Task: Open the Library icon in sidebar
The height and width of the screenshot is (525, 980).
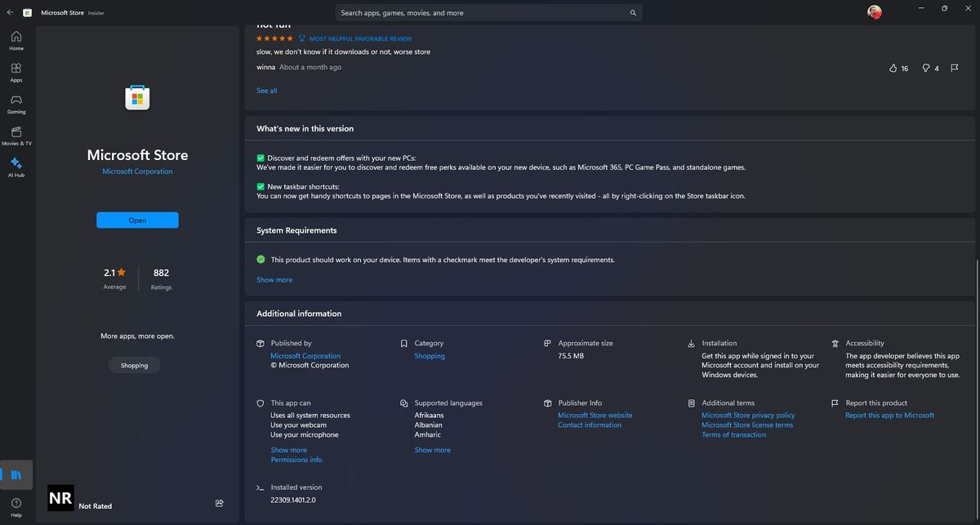Action: 16,474
